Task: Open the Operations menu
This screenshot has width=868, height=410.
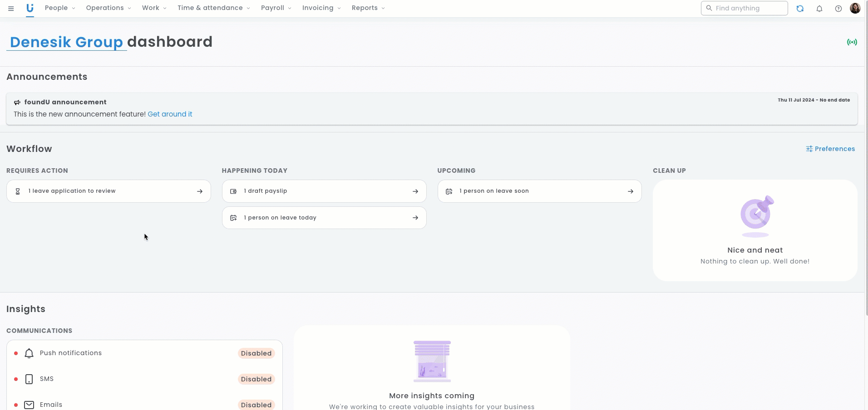Action: (108, 8)
